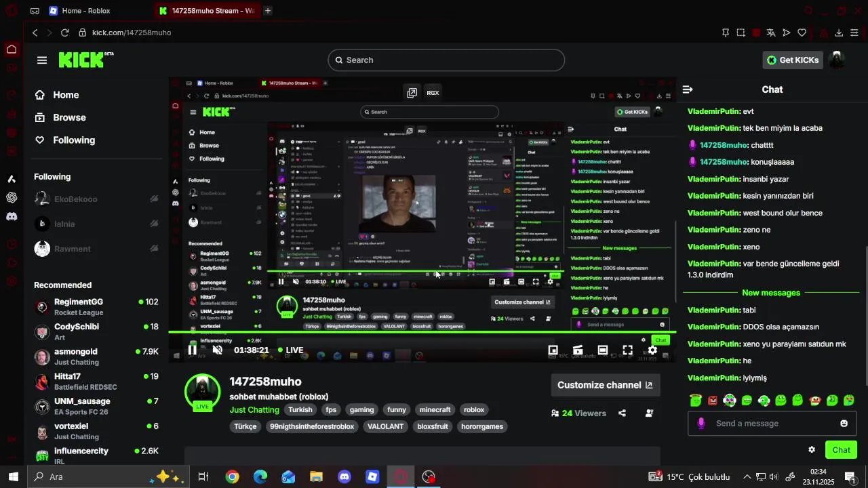Viewport: 868px width, 488px height.
Task: Open the pop-out icon above stream
Action: (412, 93)
